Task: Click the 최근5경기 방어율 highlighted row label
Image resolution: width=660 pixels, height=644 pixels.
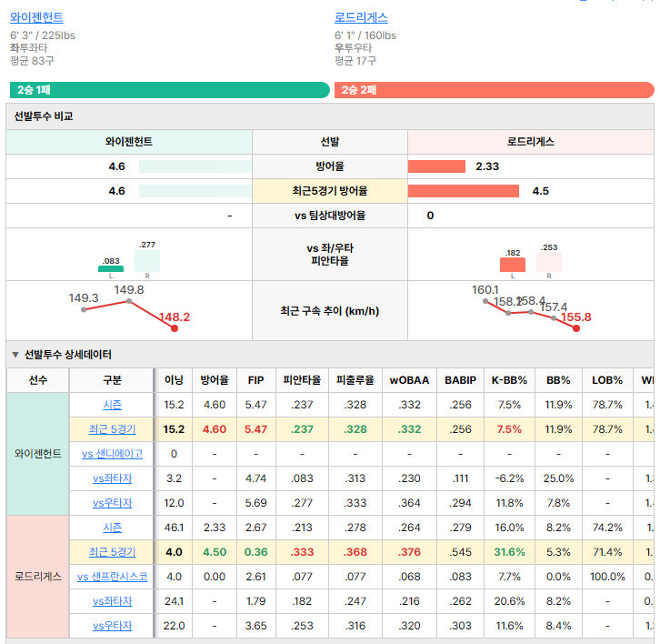Action: coord(330,191)
